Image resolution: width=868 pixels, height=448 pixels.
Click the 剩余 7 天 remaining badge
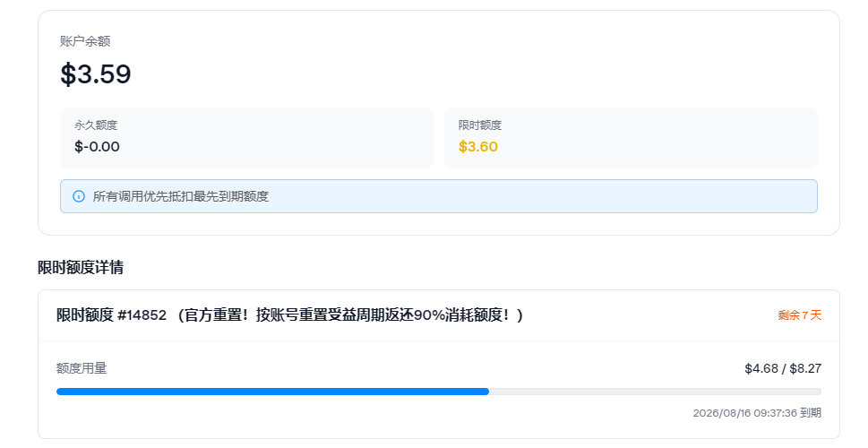pos(799,315)
